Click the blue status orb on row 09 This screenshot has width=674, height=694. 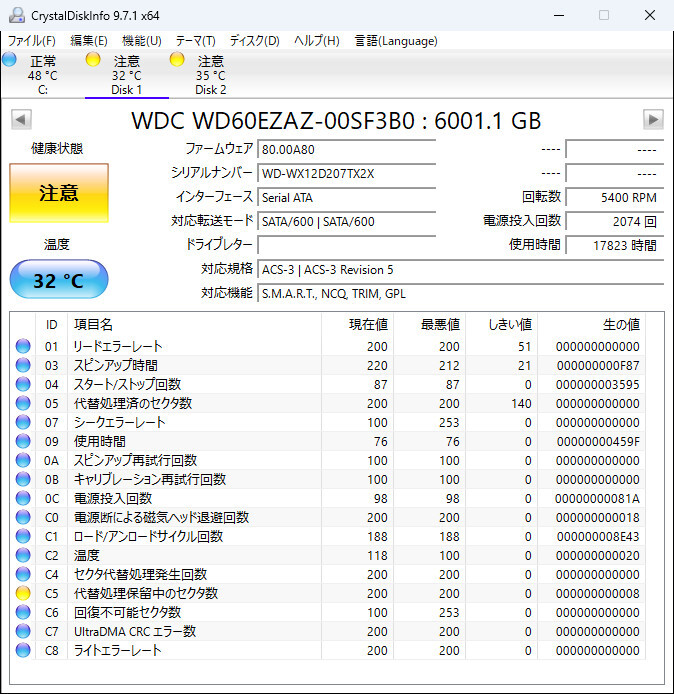23,441
